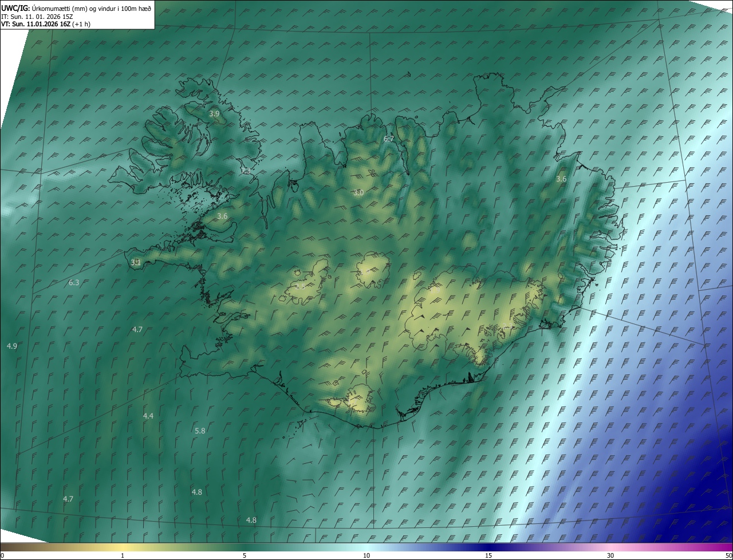The image size is (733, 560).
Task: Click the 4.9 value on the map
Action: pos(12,346)
